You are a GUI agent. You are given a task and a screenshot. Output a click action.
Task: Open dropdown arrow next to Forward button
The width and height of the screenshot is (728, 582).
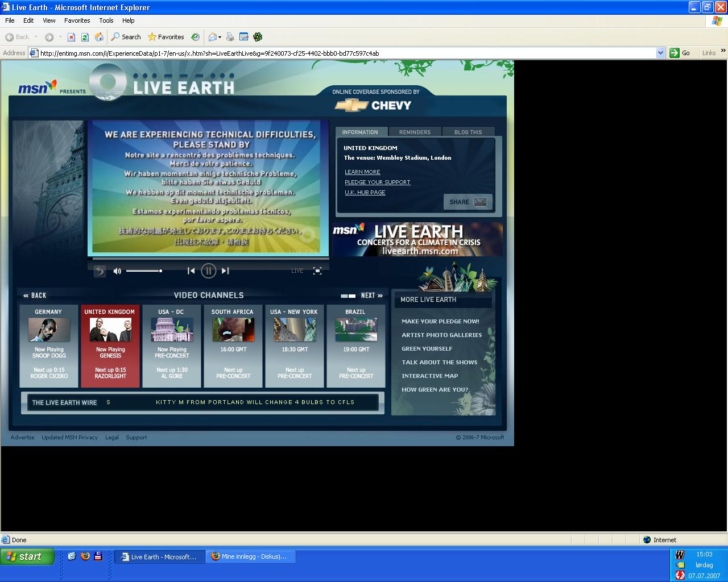(60, 37)
